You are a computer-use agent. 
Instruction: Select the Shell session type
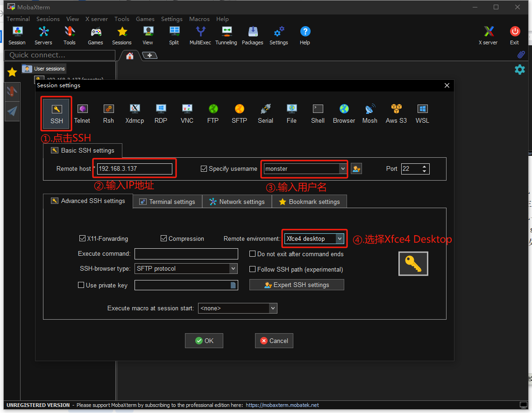pos(318,114)
